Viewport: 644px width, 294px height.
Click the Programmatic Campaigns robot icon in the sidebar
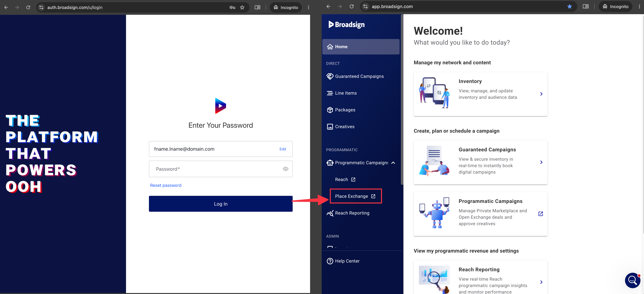[x=330, y=163]
